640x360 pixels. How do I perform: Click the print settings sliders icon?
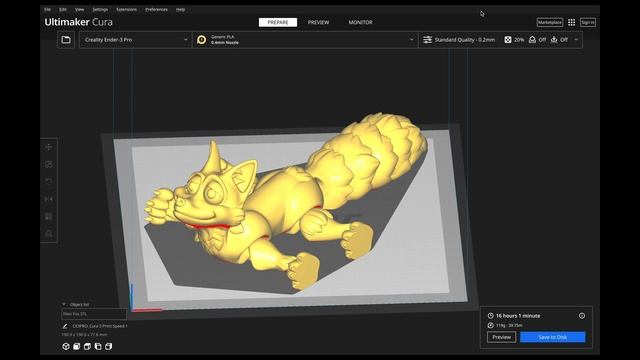[427, 40]
